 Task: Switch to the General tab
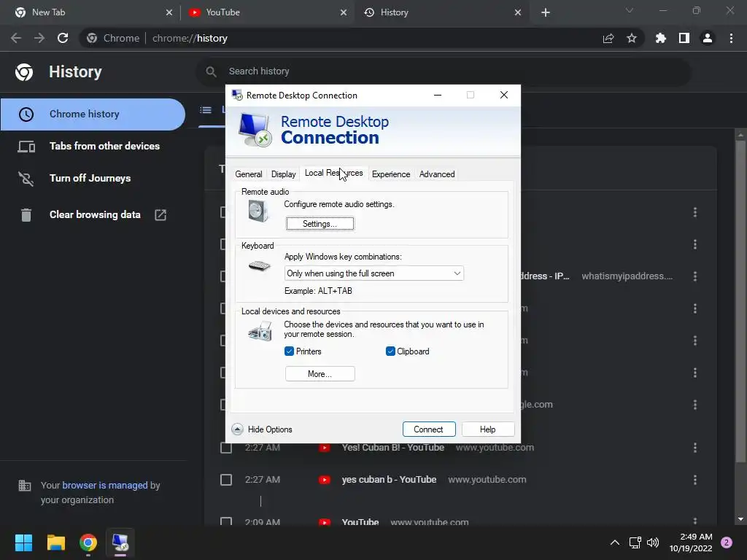(x=248, y=174)
